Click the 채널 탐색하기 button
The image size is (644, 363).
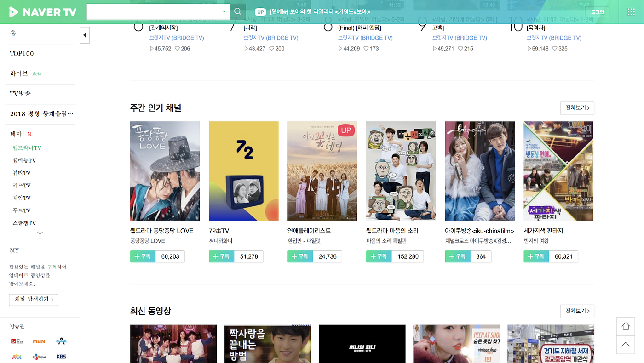click(34, 300)
